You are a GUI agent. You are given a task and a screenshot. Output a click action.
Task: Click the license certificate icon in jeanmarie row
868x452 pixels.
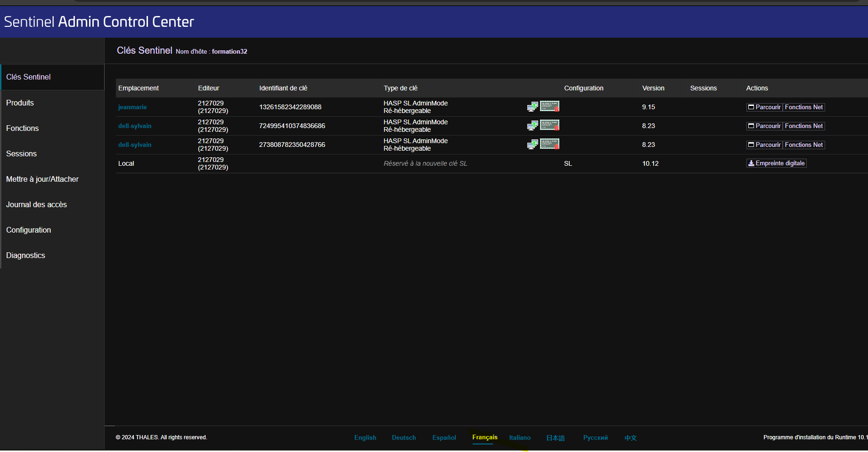click(x=549, y=106)
